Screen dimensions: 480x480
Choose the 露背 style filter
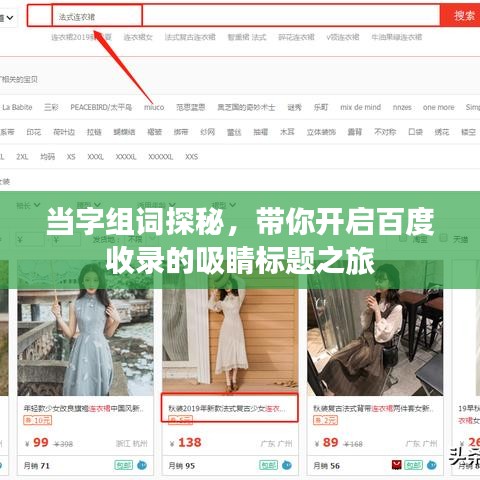click(x=355, y=132)
